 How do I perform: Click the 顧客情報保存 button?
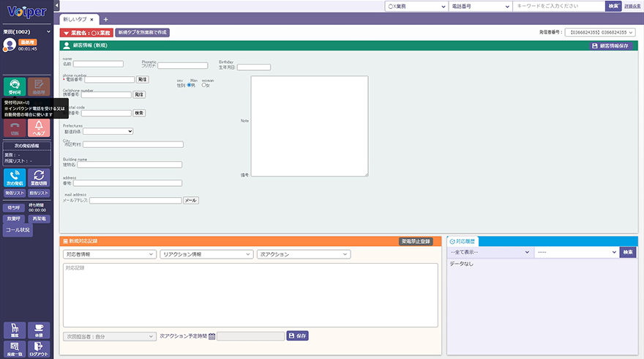point(610,45)
